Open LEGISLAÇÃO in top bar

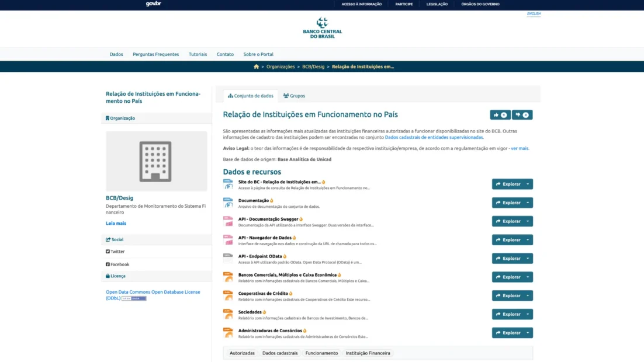(x=437, y=4)
